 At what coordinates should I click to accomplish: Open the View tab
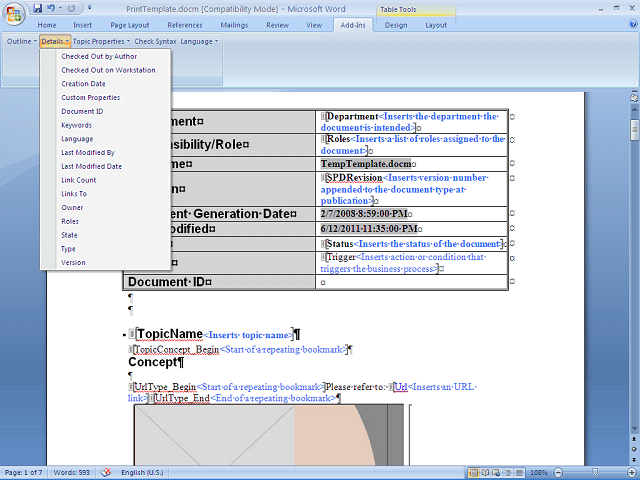[314, 25]
